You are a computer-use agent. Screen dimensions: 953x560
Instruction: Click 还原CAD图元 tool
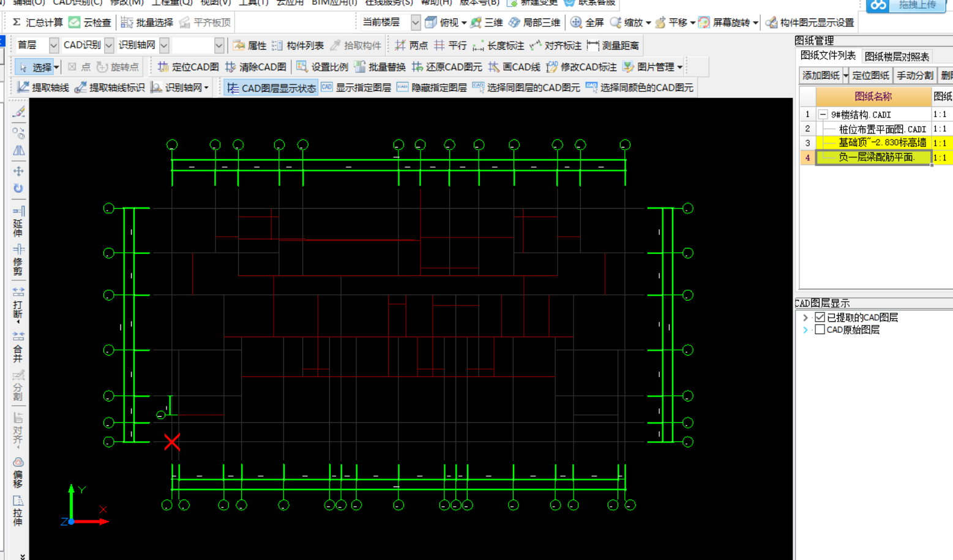pyautogui.click(x=447, y=67)
